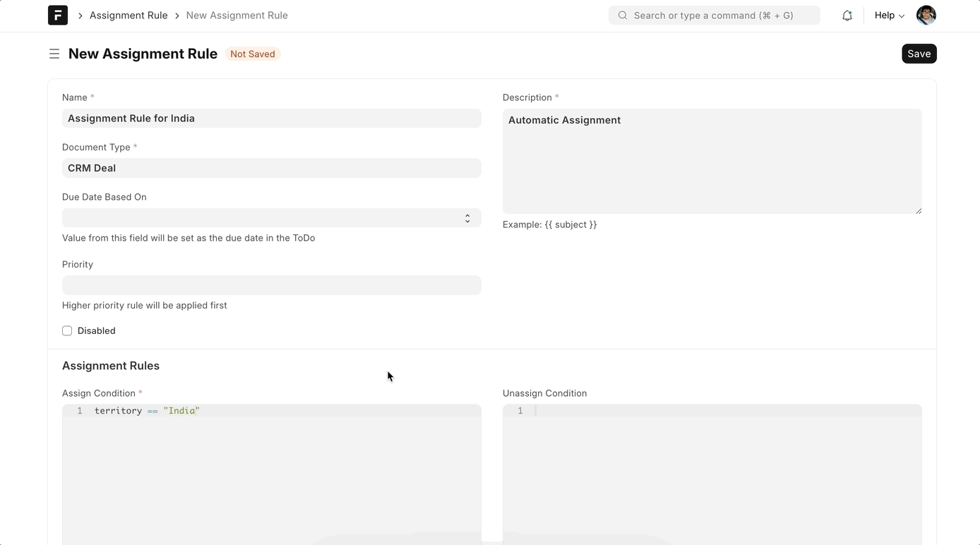980x545 pixels.
Task: Open the Help dropdown menu
Action: tap(890, 16)
